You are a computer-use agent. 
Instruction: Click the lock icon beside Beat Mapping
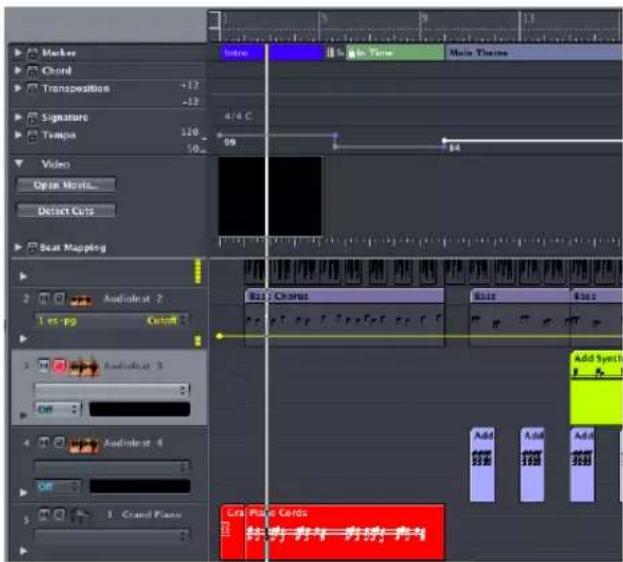click(32, 248)
